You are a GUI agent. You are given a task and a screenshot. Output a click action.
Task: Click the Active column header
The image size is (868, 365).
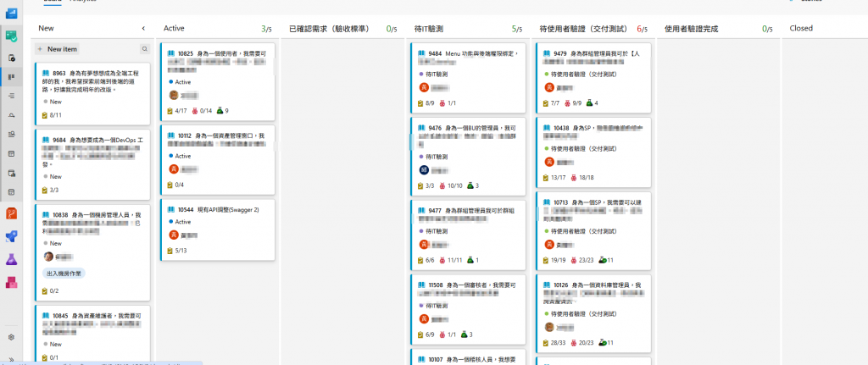pyautogui.click(x=175, y=28)
